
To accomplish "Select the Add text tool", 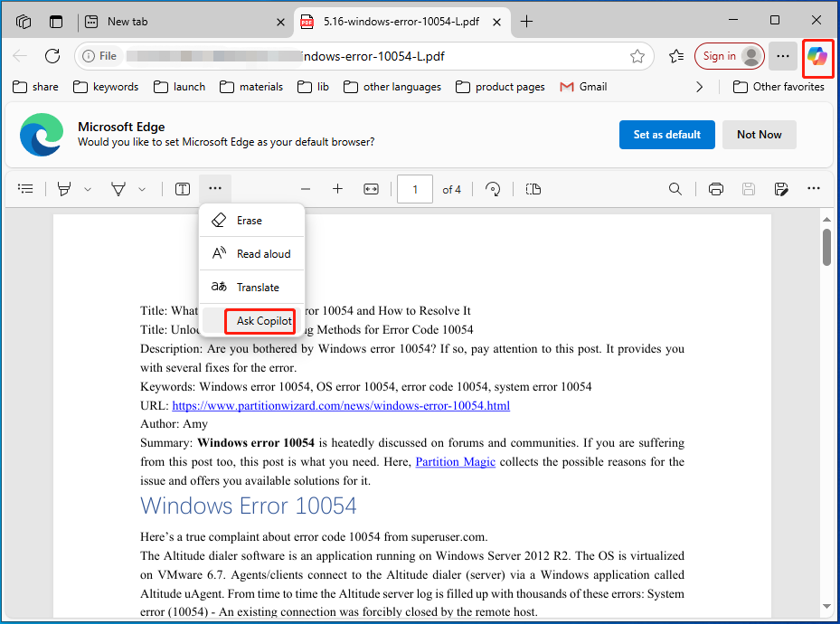I will click(182, 188).
